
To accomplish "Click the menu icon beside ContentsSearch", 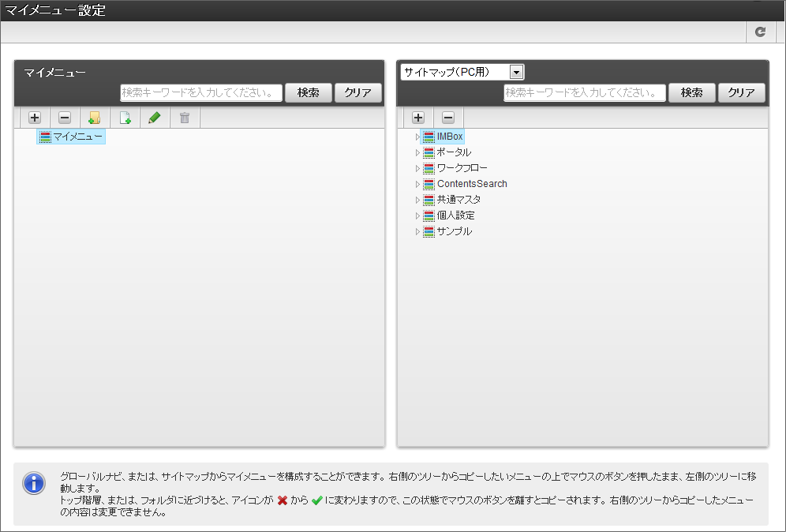I will [429, 184].
